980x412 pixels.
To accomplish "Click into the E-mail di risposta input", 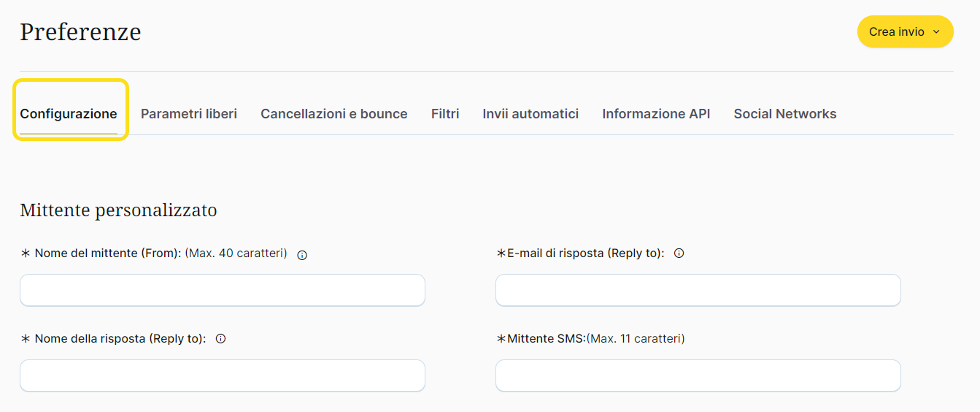I will (x=698, y=290).
